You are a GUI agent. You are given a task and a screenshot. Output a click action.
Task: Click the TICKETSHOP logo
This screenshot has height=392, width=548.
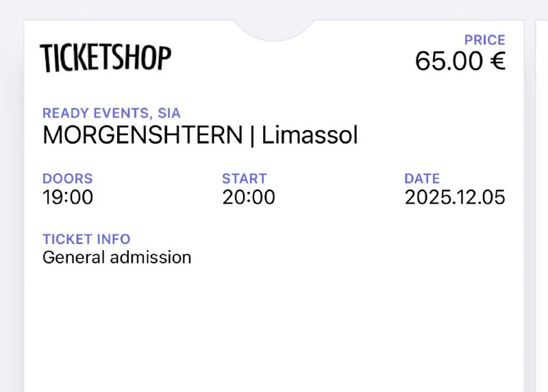tap(105, 58)
